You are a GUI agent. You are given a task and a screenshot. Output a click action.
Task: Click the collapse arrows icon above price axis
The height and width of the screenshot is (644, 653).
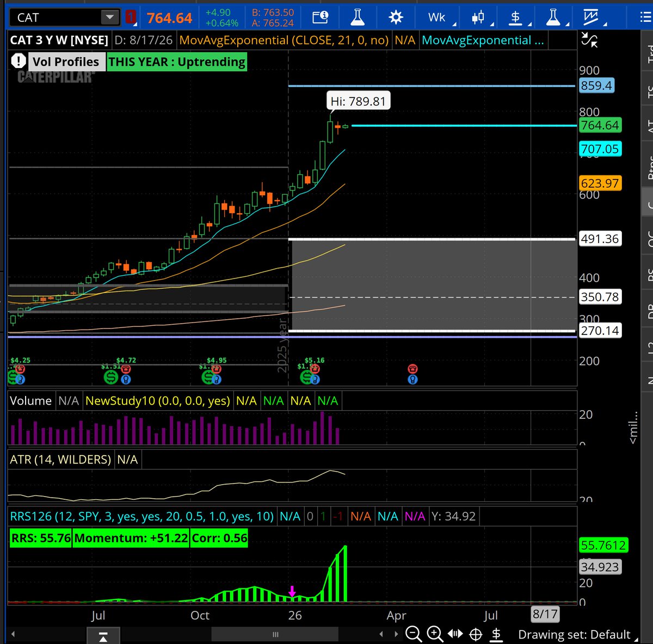click(x=589, y=40)
